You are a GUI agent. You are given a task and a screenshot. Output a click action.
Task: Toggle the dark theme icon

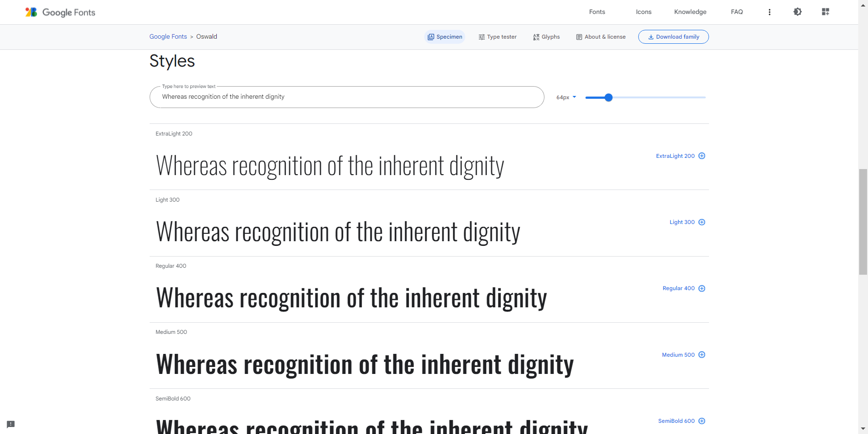click(x=797, y=12)
